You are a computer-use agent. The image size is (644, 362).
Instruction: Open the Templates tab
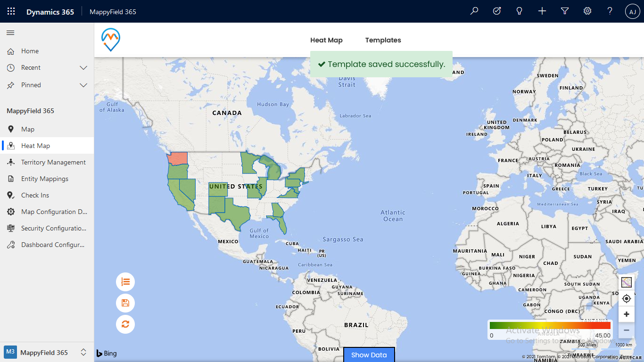coord(383,40)
